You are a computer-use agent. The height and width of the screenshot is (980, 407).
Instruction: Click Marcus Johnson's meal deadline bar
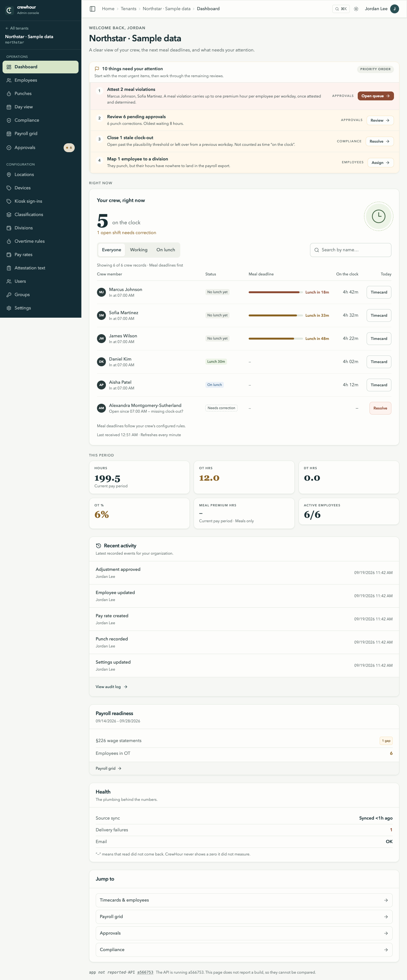[276, 292]
